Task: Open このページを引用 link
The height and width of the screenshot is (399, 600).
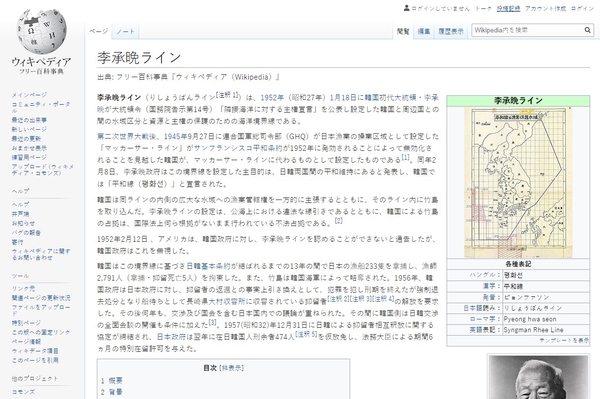Action: pos(35,360)
